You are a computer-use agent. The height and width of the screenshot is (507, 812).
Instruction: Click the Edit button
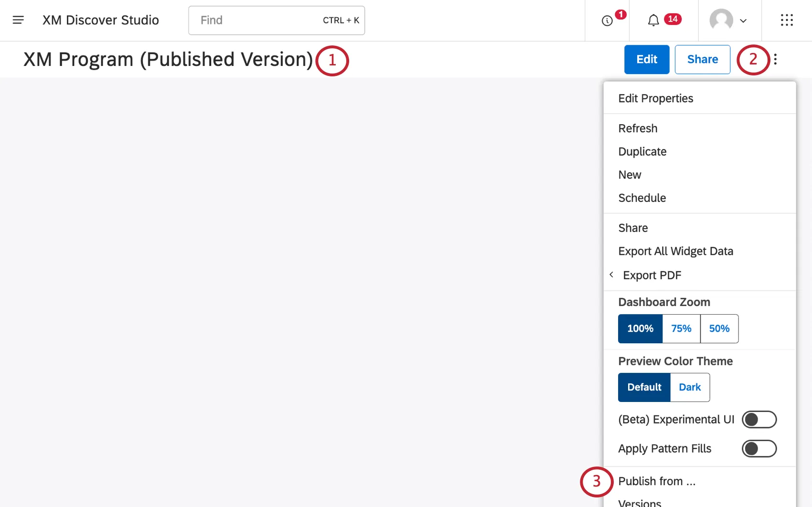click(x=646, y=59)
